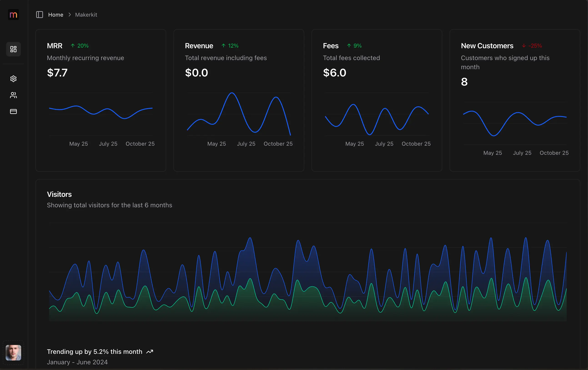The height and width of the screenshot is (370, 588).
Task: Open the Dashboard grid view in sidebar
Action: coord(13,49)
